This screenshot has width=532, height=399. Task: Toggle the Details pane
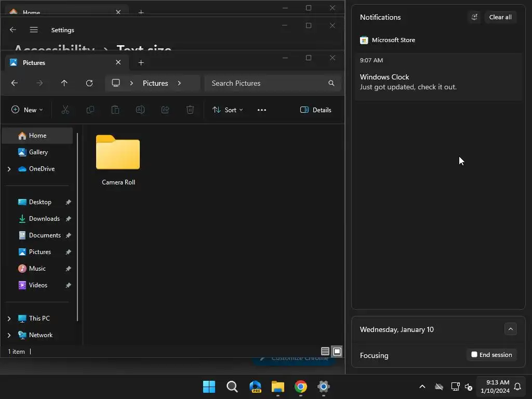[x=315, y=110]
